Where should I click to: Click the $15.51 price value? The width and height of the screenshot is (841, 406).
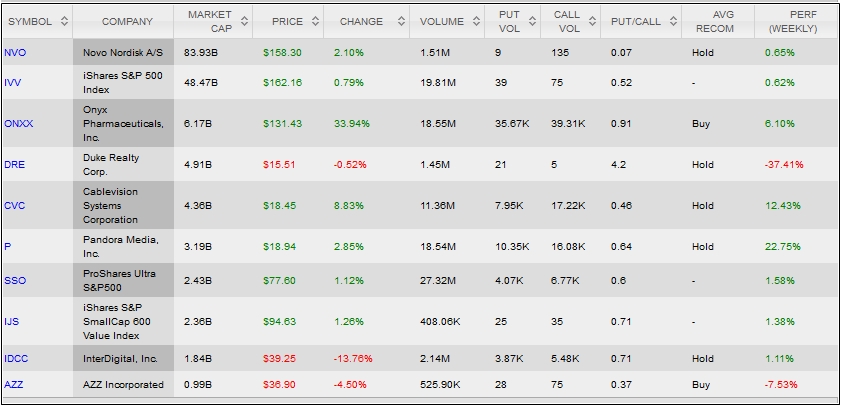click(279, 165)
